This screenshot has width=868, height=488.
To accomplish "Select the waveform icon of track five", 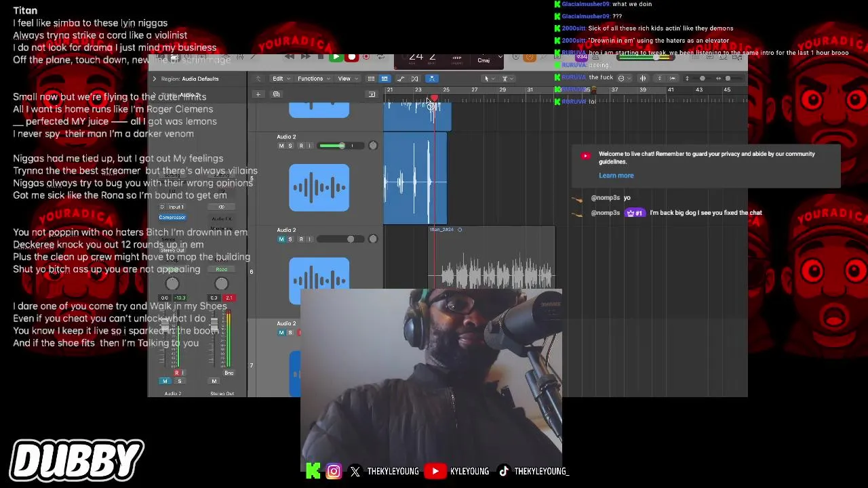I will [x=319, y=188].
